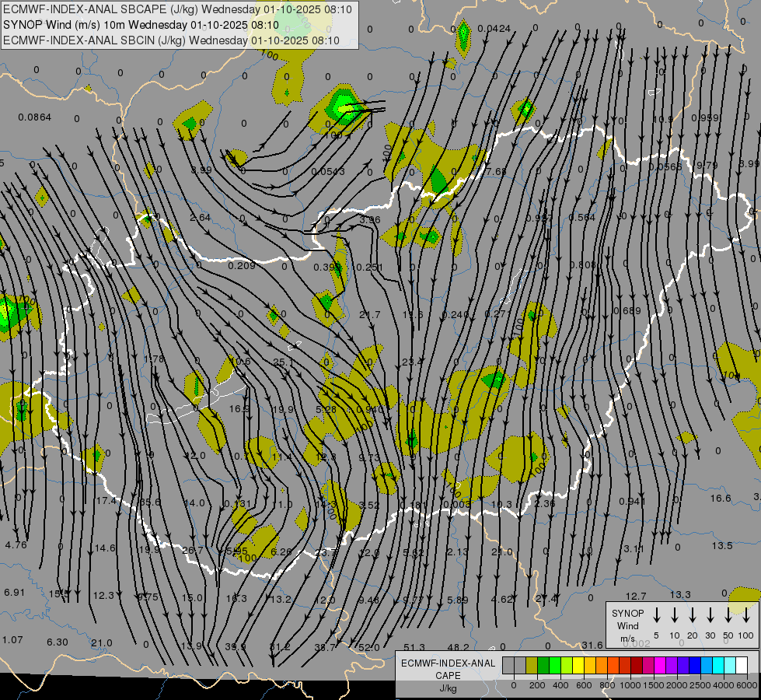761x700 pixels.
Task: Click the 0.0864 value on the map
Action: (34, 117)
